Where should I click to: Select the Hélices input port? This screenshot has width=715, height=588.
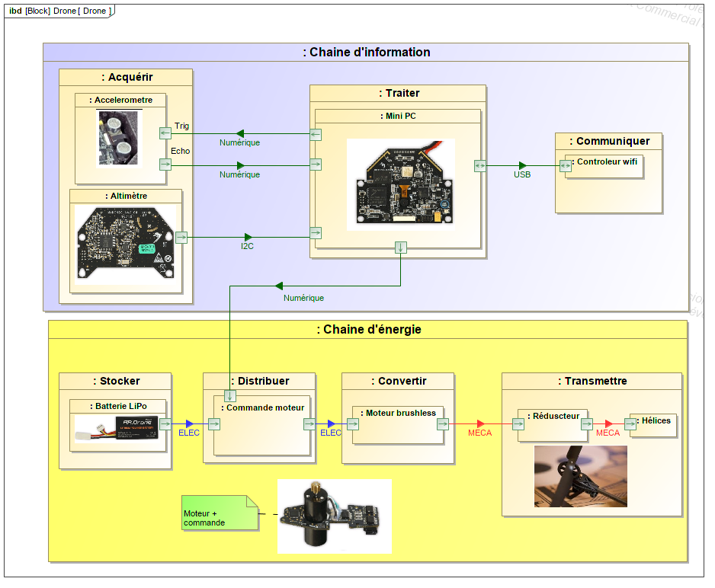[x=630, y=424]
